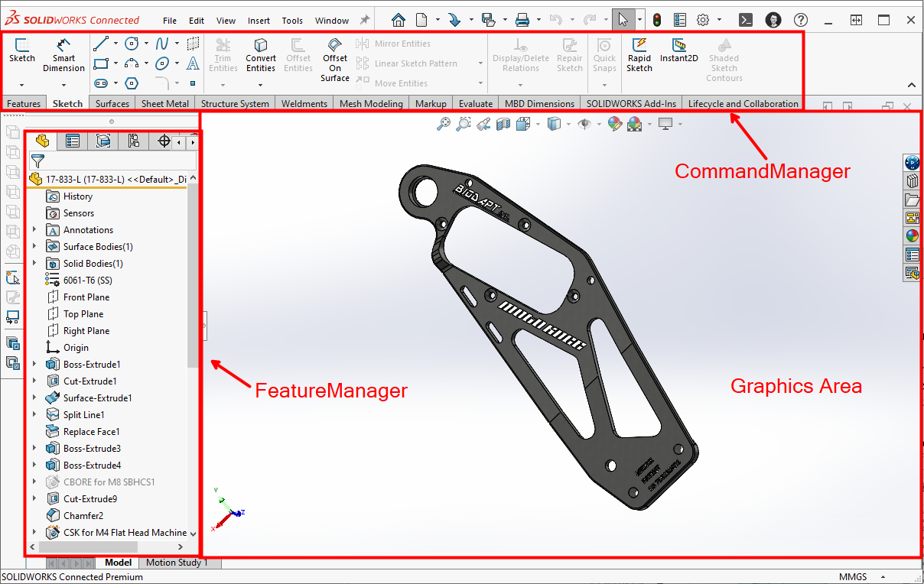Activate Convert Entities

[x=260, y=56]
